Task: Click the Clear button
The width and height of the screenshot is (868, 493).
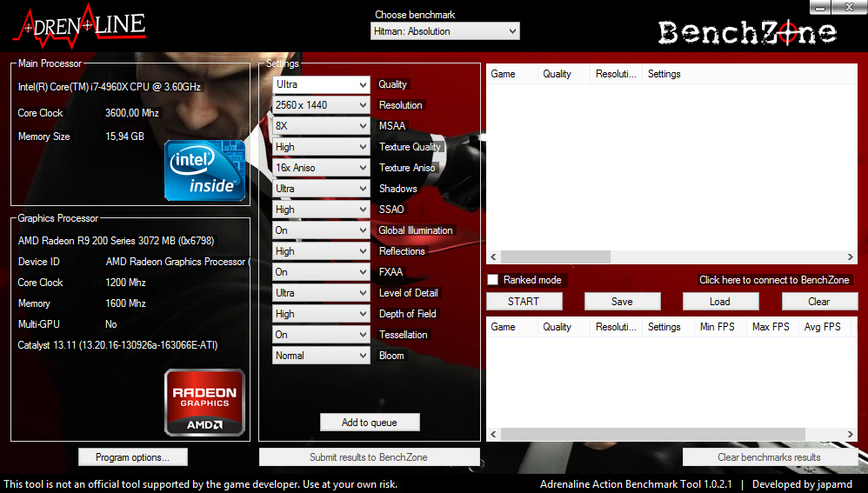Action: (x=819, y=302)
